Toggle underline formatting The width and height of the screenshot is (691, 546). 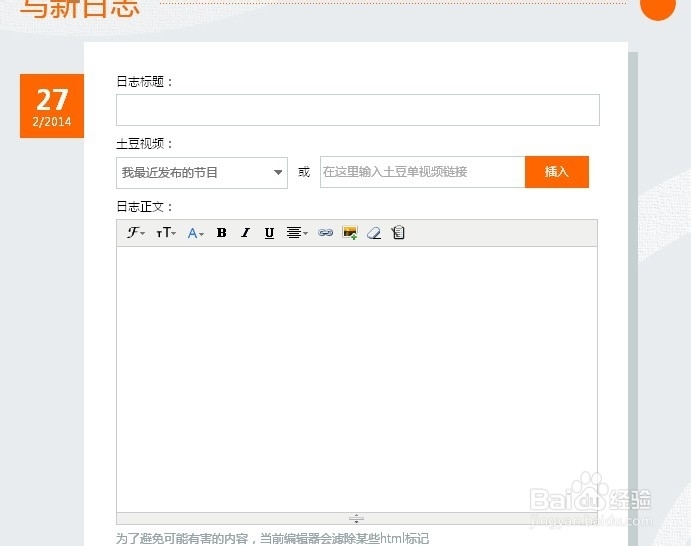click(269, 233)
